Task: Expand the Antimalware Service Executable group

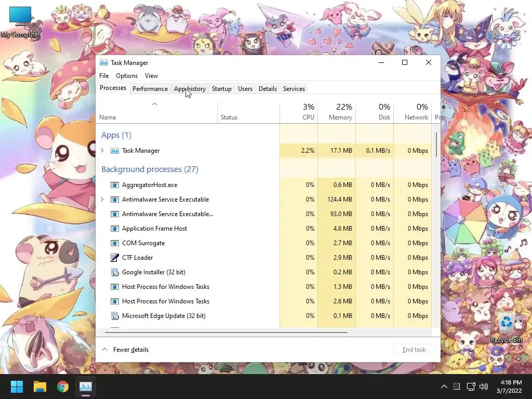Action: click(102, 199)
